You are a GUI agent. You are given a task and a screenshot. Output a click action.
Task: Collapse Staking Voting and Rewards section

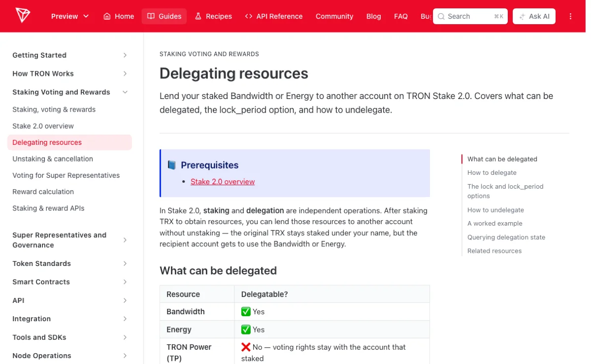point(70,92)
